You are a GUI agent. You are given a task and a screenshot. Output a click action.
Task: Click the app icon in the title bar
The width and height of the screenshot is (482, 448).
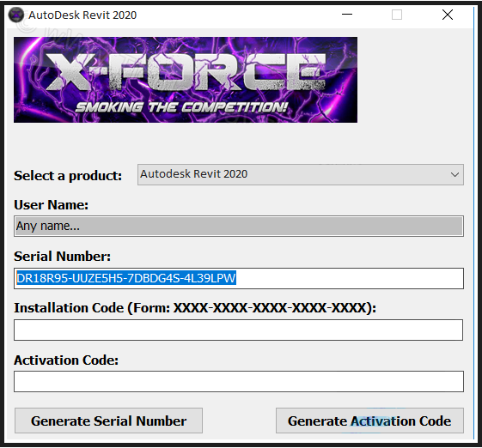tap(16, 15)
